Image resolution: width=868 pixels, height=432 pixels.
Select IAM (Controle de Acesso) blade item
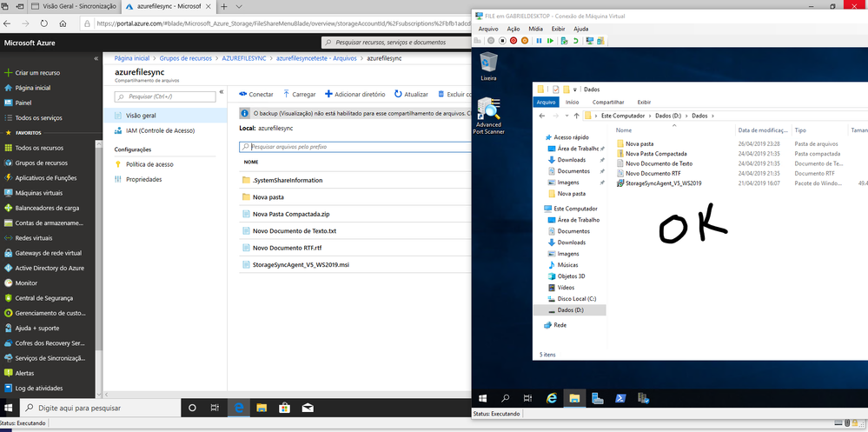click(x=155, y=130)
